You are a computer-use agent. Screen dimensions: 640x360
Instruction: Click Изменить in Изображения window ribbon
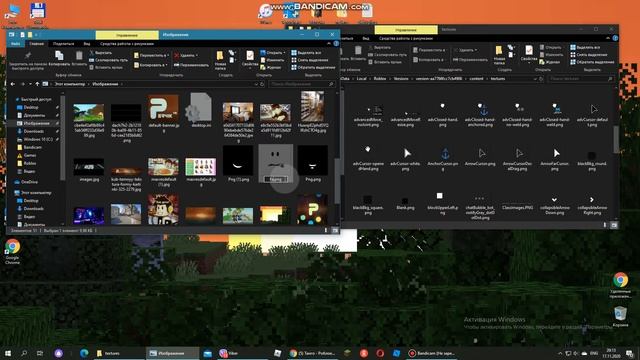click(x=272, y=60)
